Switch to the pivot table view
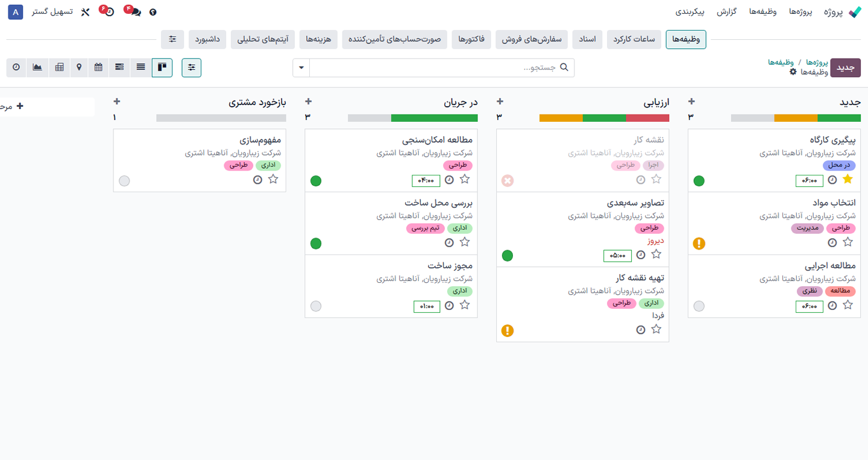 click(x=58, y=68)
